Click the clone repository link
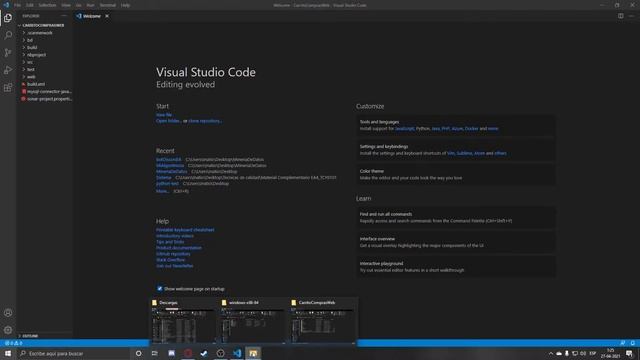640x360 pixels. tap(205, 121)
